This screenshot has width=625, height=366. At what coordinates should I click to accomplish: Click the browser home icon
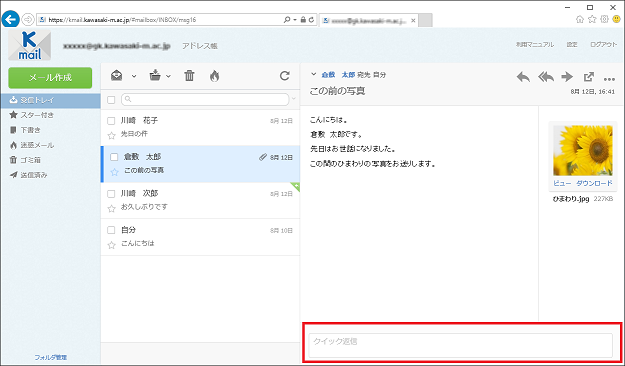pyautogui.click(x=580, y=19)
